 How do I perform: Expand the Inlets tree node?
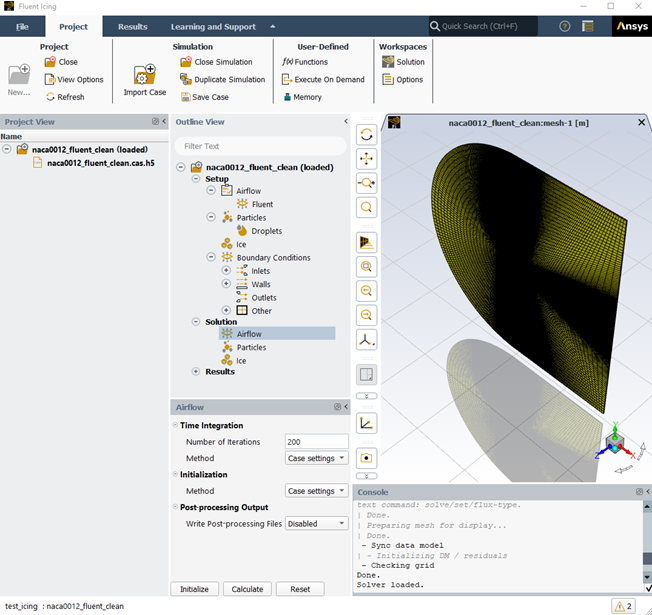[x=226, y=271]
